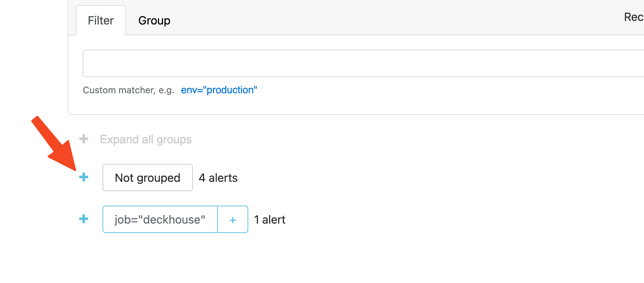This screenshot has height=283, width=644.
Task: Expand the Not grouped alert group
Action: (x=83, y=177)
